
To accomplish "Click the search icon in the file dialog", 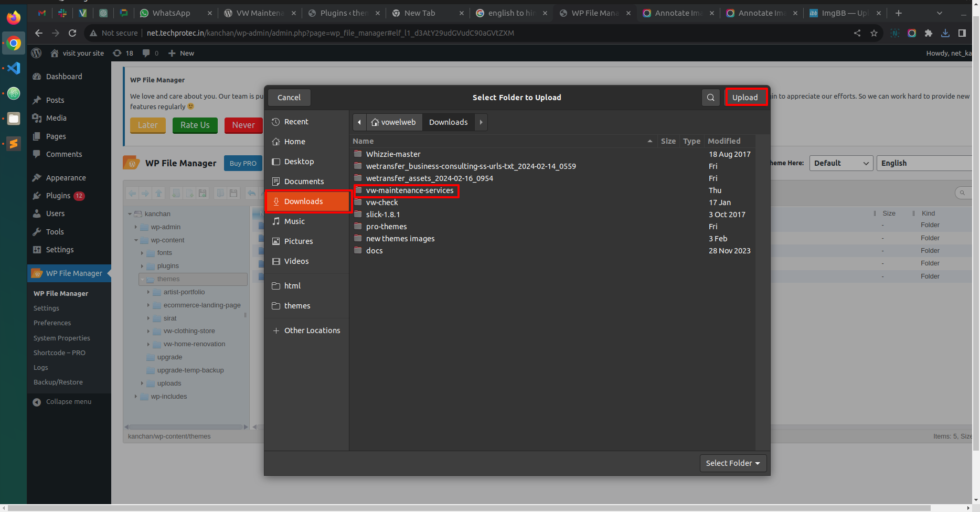I will [x=711, y=98].
